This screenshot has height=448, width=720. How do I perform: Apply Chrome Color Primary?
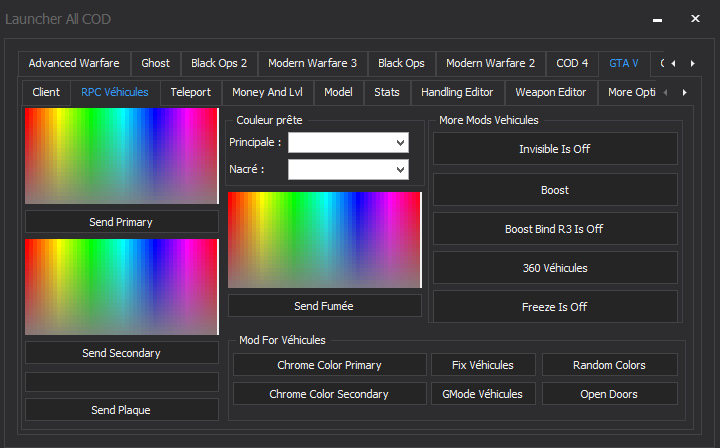(330, 365)
